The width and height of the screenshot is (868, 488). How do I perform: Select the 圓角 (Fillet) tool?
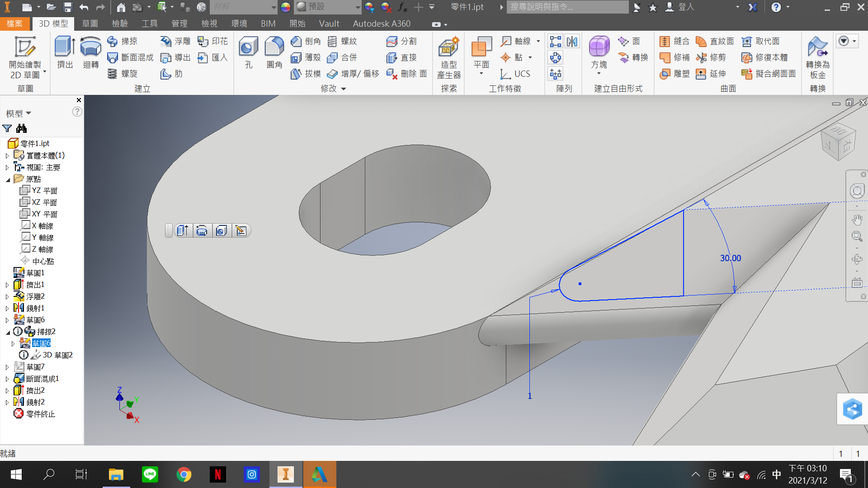[274, 52]
